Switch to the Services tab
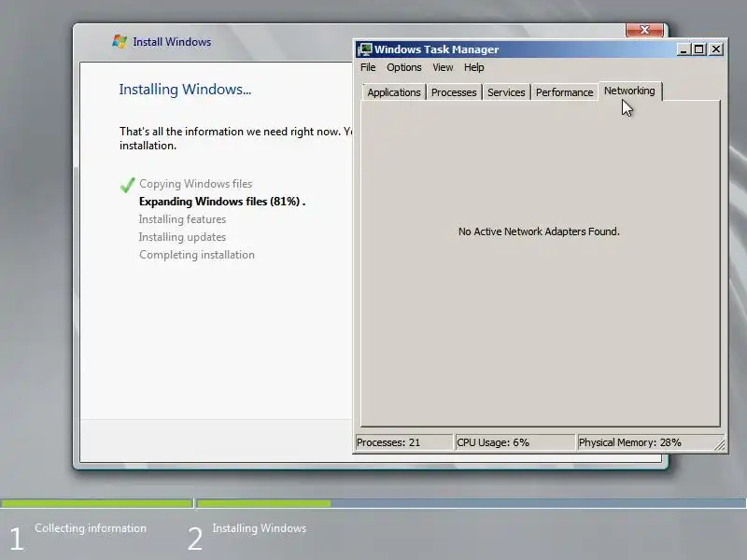The image size is (747, 560). coord(506,92)
